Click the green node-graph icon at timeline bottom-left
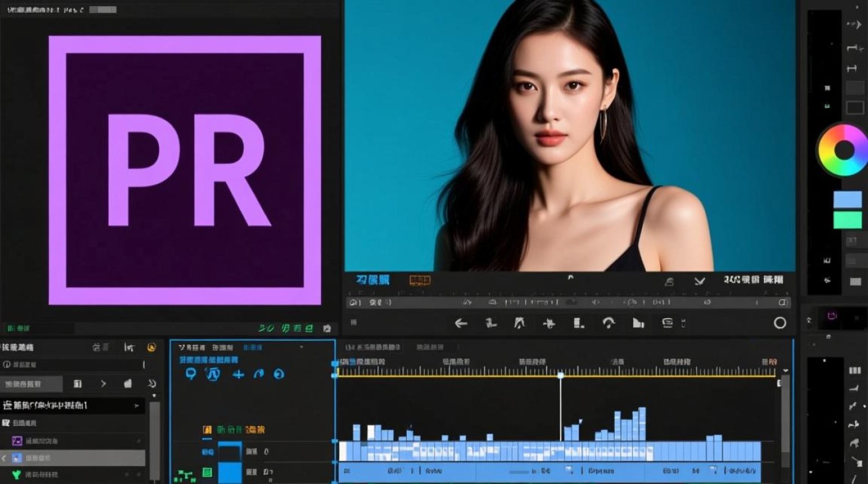The image size is (868, 484). (185, 477)
